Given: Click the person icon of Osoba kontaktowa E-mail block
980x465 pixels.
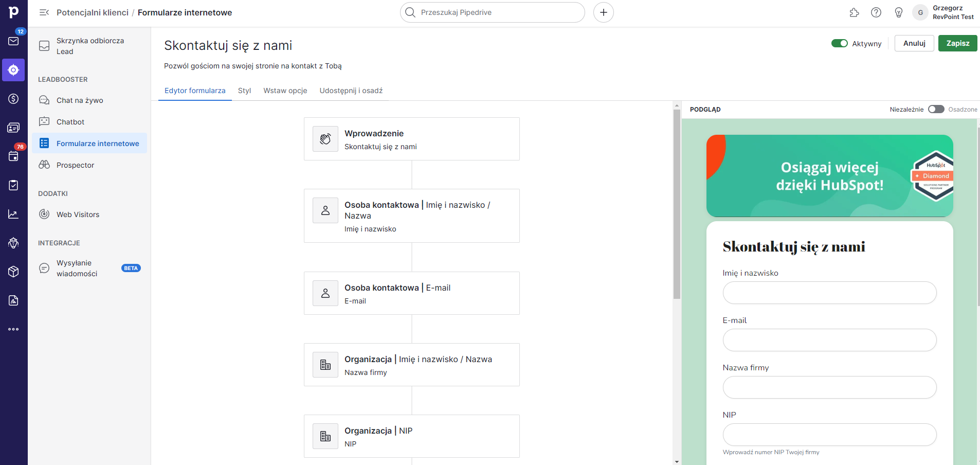Looking at the screenshot, I should pos(325,293).
